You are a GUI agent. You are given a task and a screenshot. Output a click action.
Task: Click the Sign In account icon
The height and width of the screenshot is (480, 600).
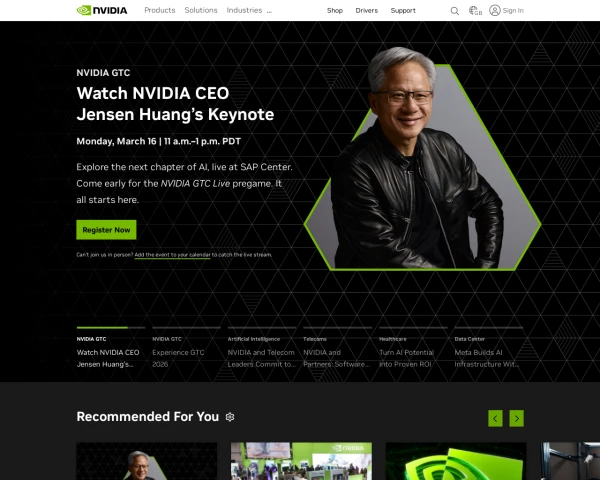coord(495,10)
